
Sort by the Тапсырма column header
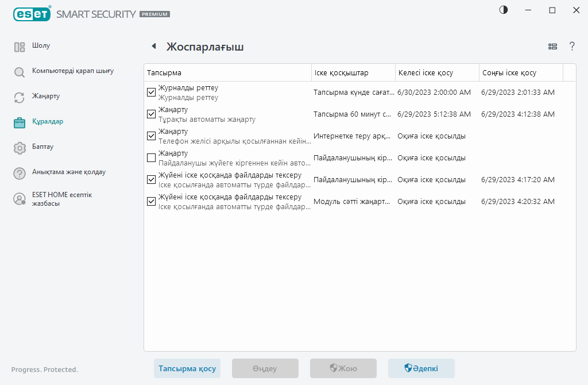coord(227,73)
